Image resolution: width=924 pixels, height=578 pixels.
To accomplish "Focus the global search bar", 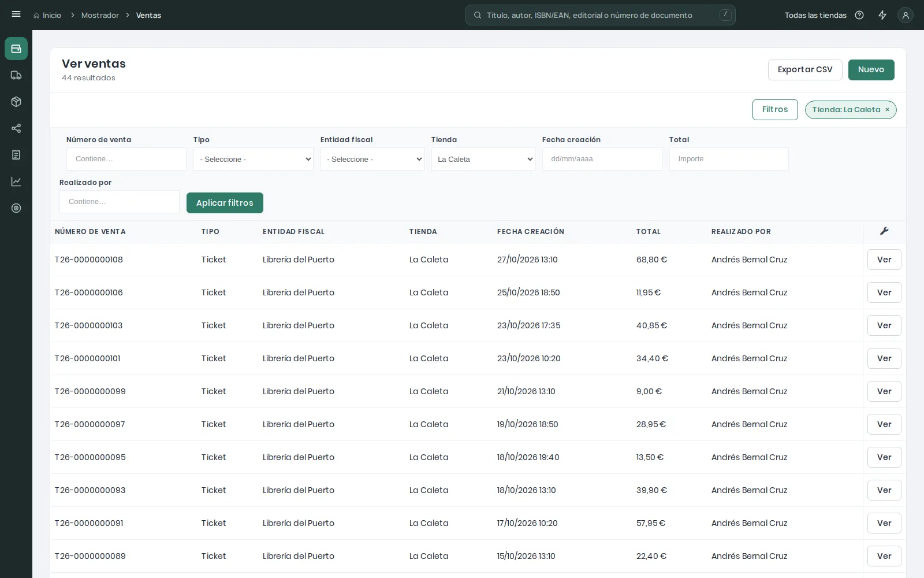I will tap(601, 15).
